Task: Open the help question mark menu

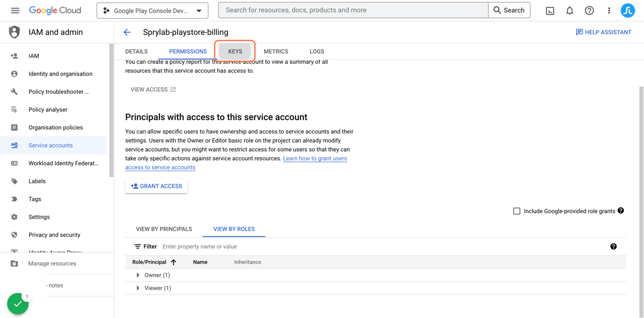Action: click(x=589, y=11)
